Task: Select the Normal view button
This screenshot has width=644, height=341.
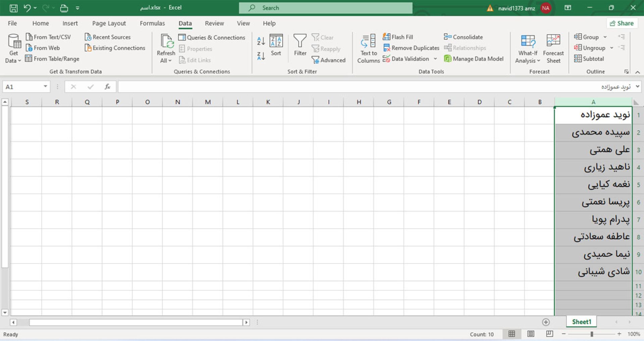Action: coord(512,334)
